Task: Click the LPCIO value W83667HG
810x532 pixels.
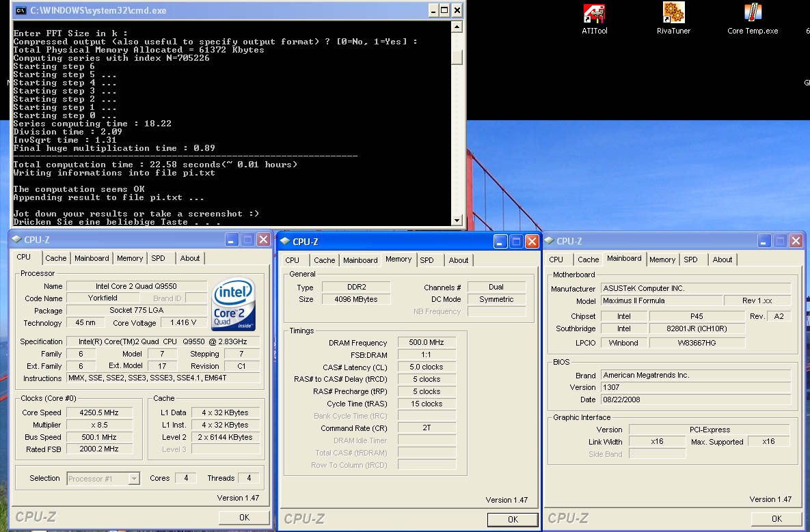Action: [x=697, y=343]
